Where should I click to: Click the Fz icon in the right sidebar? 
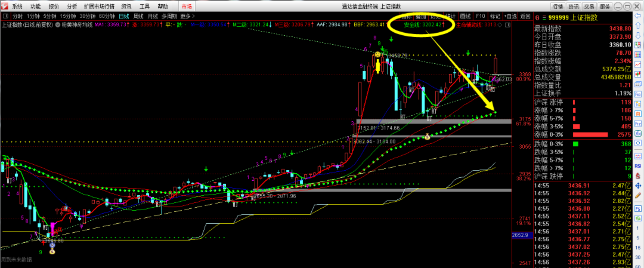click(638, 122)
